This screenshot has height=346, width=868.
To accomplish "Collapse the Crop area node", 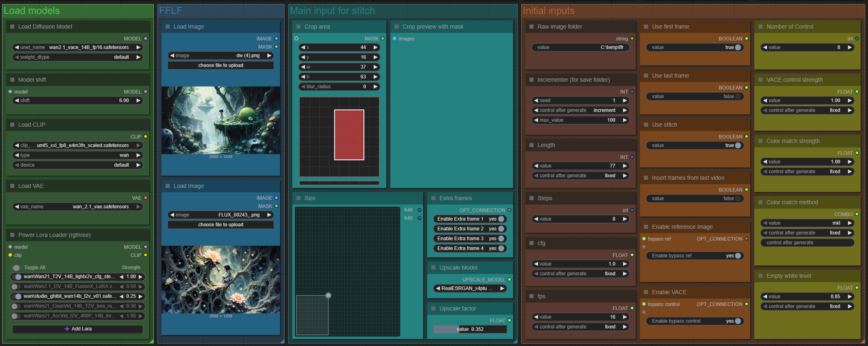I will (x=298, y=27).
